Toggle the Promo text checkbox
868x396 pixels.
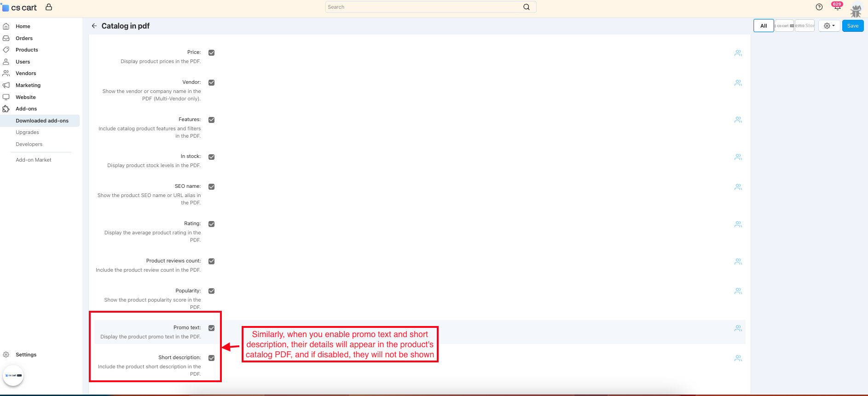pyautogui.click(x=212, y=328)
